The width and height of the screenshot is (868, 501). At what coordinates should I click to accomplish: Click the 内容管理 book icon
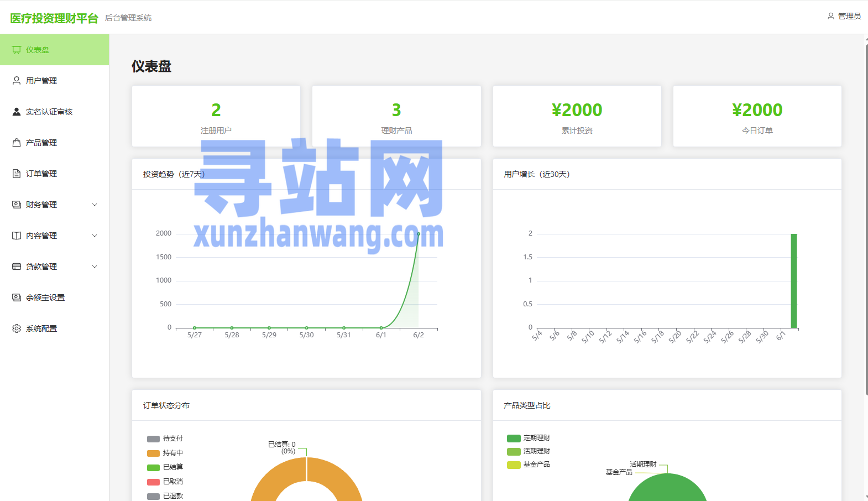point(17,236)
